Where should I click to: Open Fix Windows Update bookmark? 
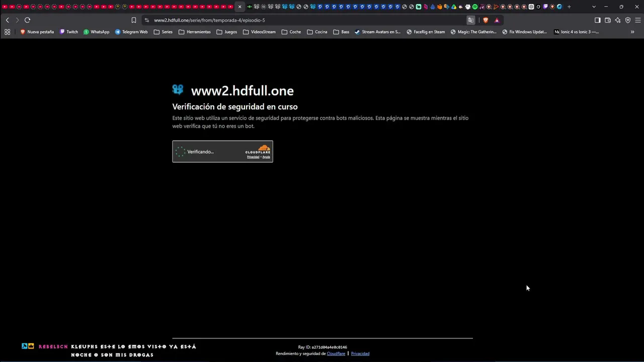tap(524, 32)
